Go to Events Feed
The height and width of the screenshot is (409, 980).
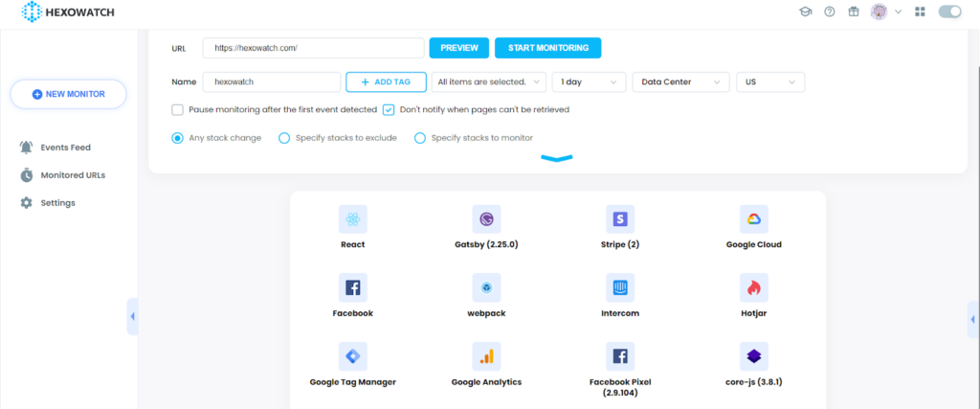click(x=66, y=148)
